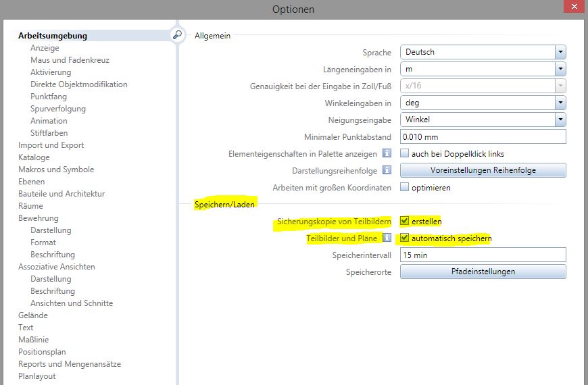Open the 'Maus und Fadenkreuz' settings page
The image size is (588, 385).
[70, 60]
